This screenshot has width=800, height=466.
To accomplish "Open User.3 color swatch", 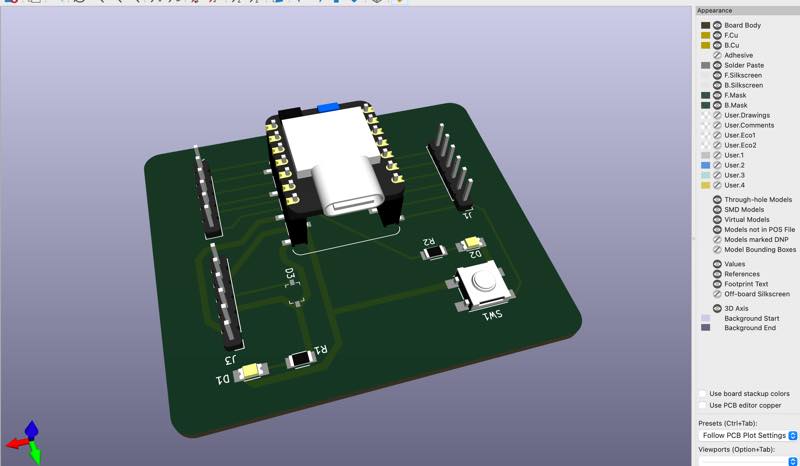I will click(706, 175).
